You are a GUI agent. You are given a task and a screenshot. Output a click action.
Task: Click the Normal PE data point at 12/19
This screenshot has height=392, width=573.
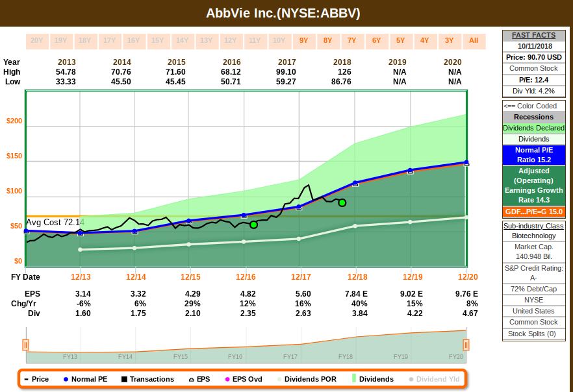[411, 171]
